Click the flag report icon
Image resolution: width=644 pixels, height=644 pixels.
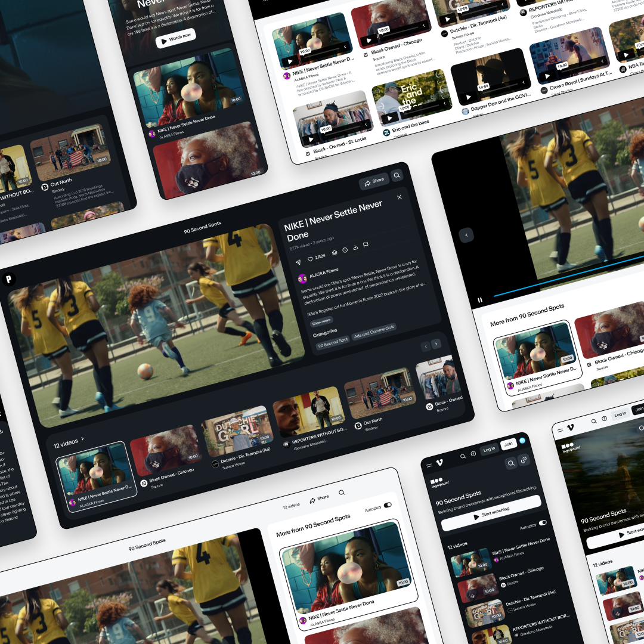pos(366,244)
